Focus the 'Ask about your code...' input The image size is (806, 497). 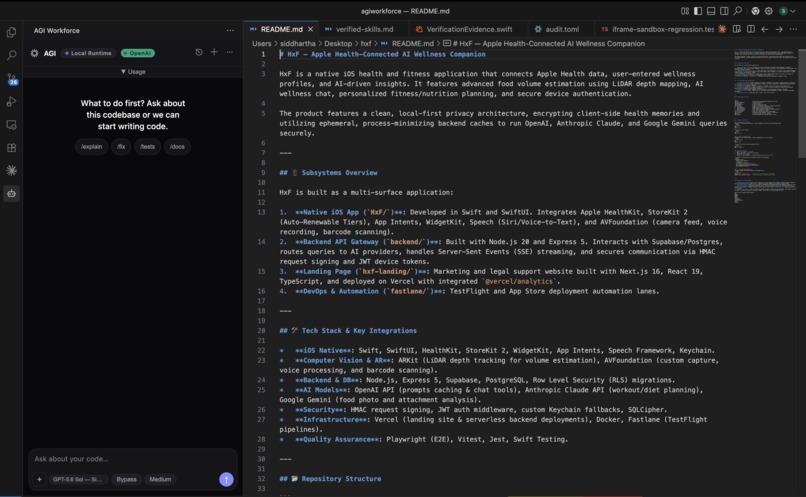[x=133, y=458]
